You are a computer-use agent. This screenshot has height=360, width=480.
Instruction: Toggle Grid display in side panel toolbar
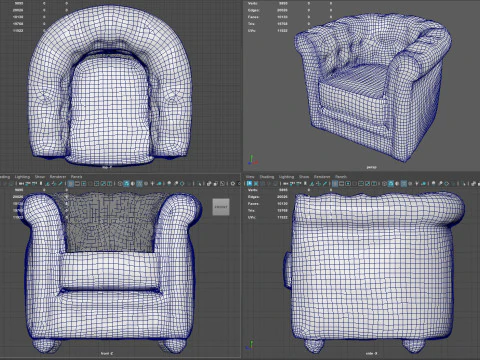[x=335, y=184]
